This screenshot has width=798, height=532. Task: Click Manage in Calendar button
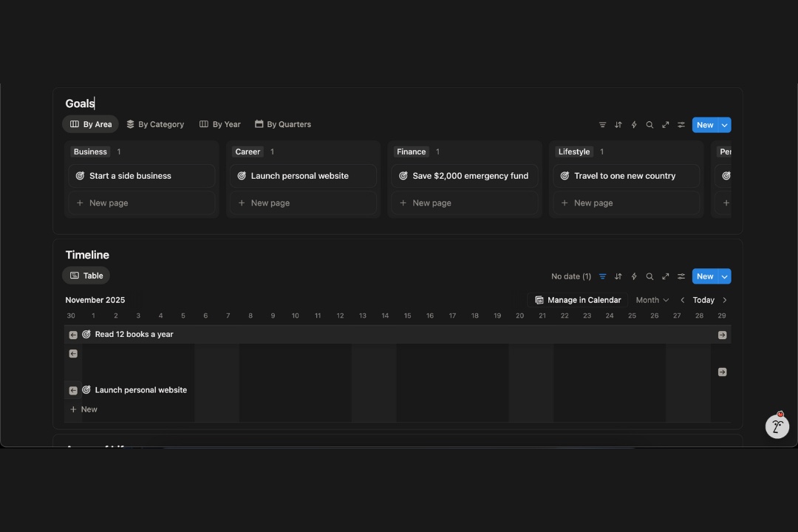pyautogui.click(x=578, y=300)
